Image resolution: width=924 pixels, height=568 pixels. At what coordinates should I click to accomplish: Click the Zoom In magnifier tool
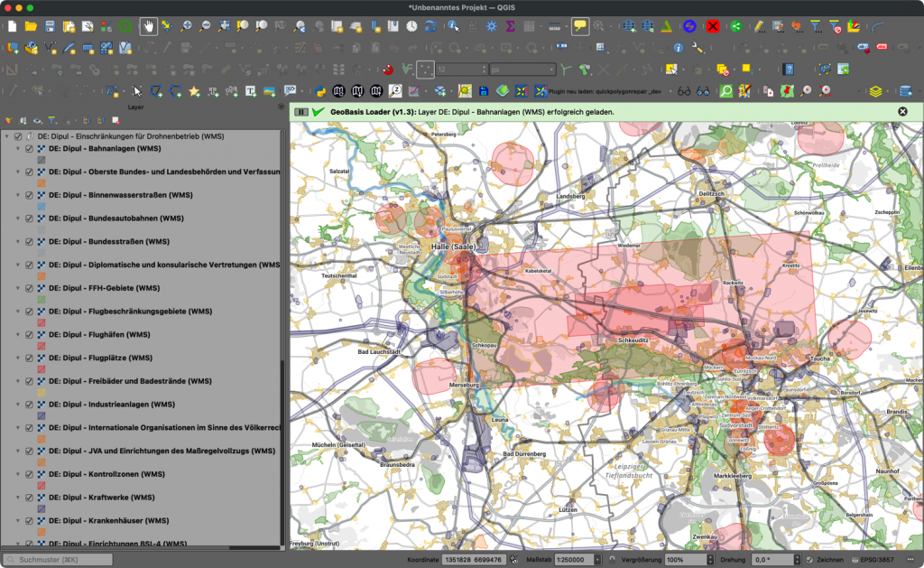187,26
